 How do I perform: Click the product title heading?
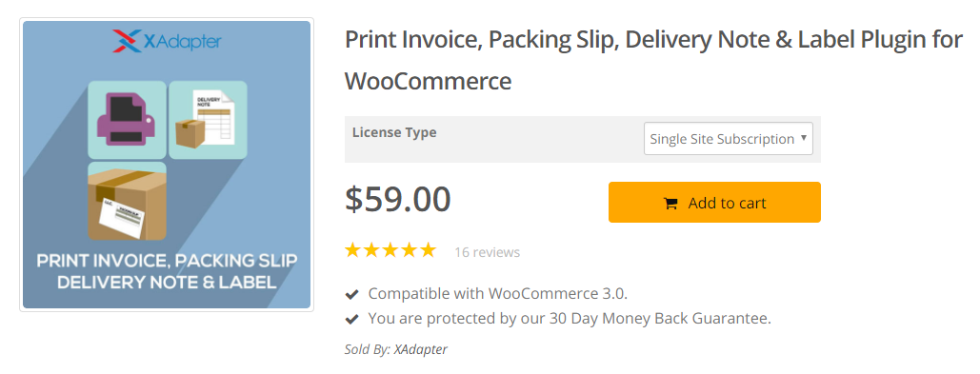pos(653,61)
